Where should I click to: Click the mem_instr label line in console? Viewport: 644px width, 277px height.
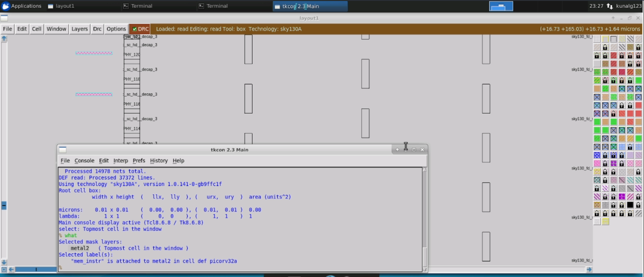pos(154,261)
